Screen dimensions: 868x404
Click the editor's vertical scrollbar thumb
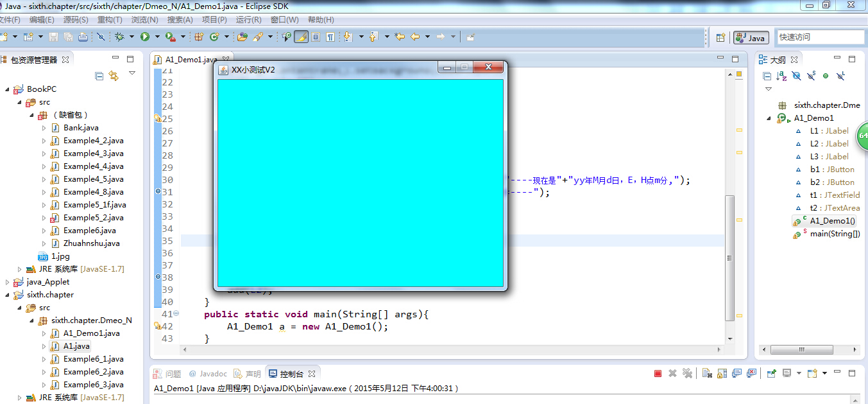pyautogui.click(x=729, y=258)
